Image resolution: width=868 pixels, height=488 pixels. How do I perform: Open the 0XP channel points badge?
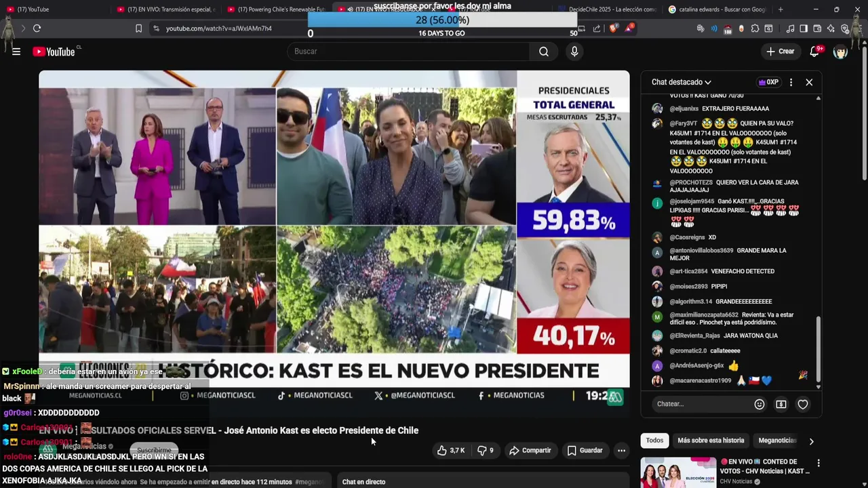[768, 82]
